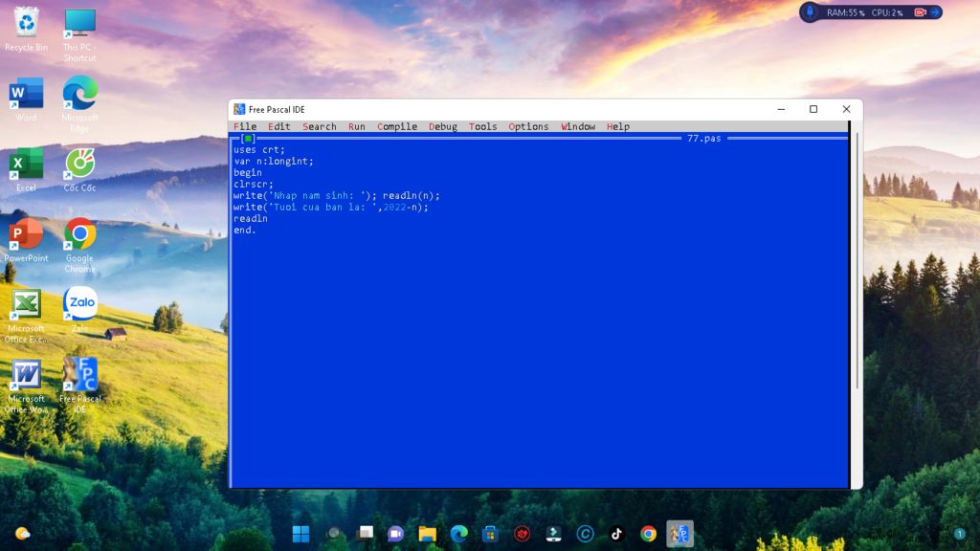The height and width of the screenshot is (551, 980).
Task: Open File Explorer from the taskbar
Action: (x=428, y=534)
